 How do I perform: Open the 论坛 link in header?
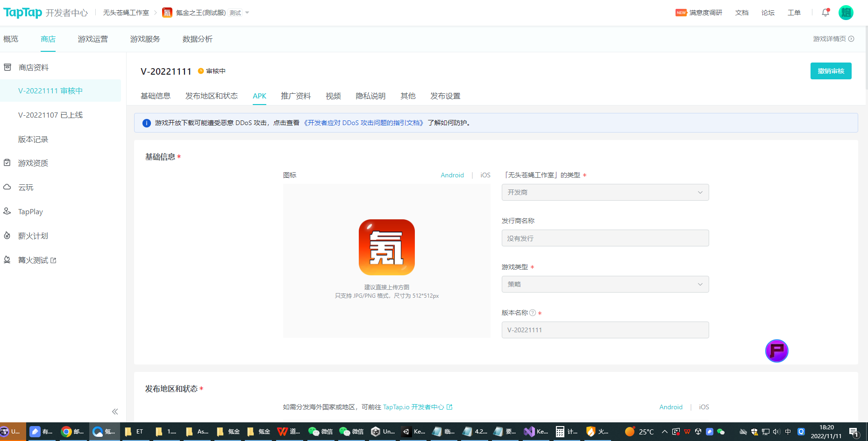click(768, 13)
